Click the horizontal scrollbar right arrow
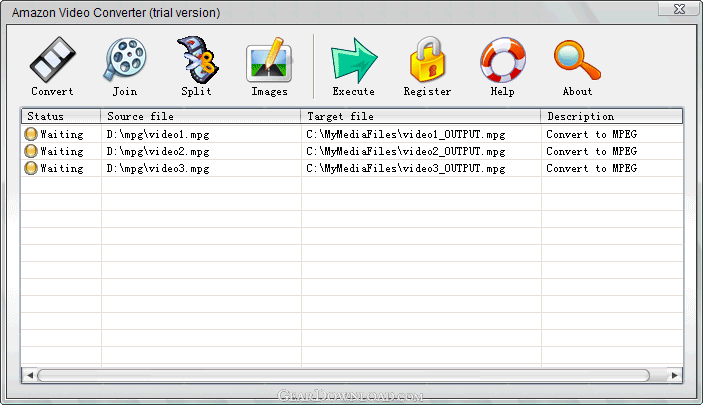The height and width of the screenshot is (405, 703). pyautogui.click(x=674, y=375)
